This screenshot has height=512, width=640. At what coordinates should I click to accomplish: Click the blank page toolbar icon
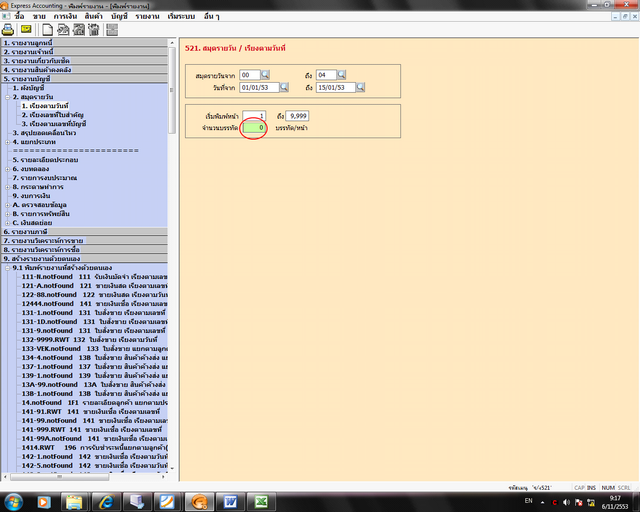47,30
